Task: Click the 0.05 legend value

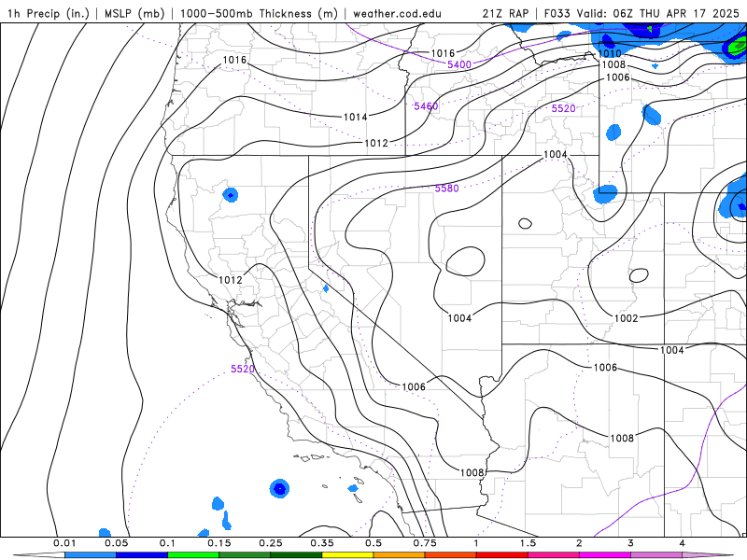Action: (x=116, y=543)
